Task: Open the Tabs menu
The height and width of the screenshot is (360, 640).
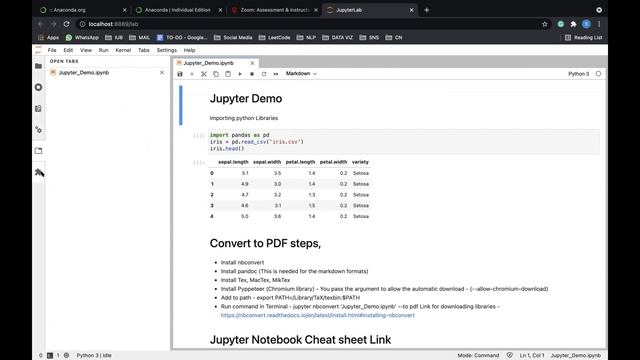Action: pyautogui.click(x=144, y=50)
